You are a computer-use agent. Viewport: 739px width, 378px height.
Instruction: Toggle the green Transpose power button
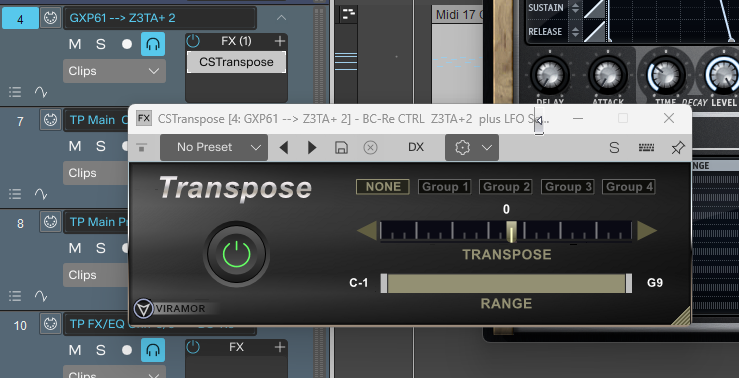(237, 254)
